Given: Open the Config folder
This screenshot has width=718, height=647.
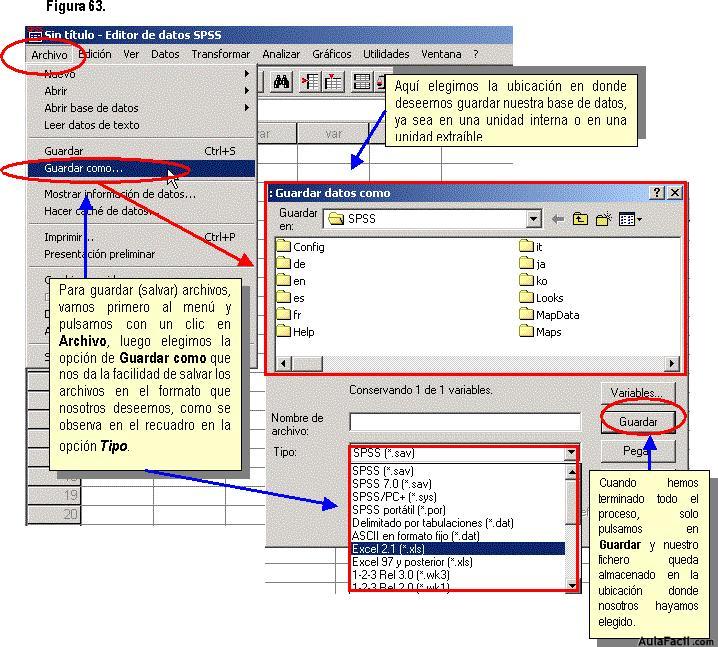Looking at the screenshot, I should 300,247.
